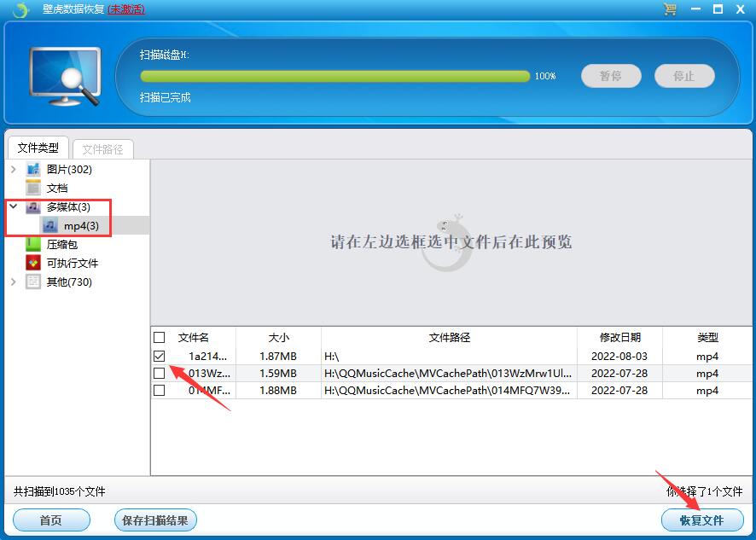
Task: Select 文档 in the tree
Action: coord(57,188)
